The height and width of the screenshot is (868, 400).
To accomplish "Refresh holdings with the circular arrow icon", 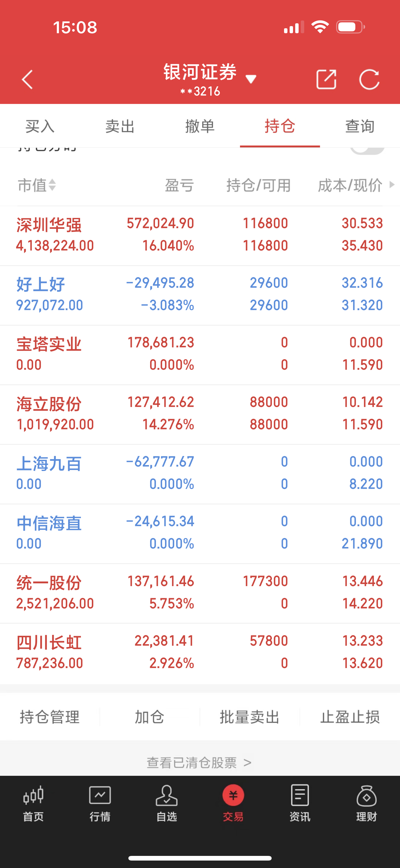I will [x=369, y=79].
